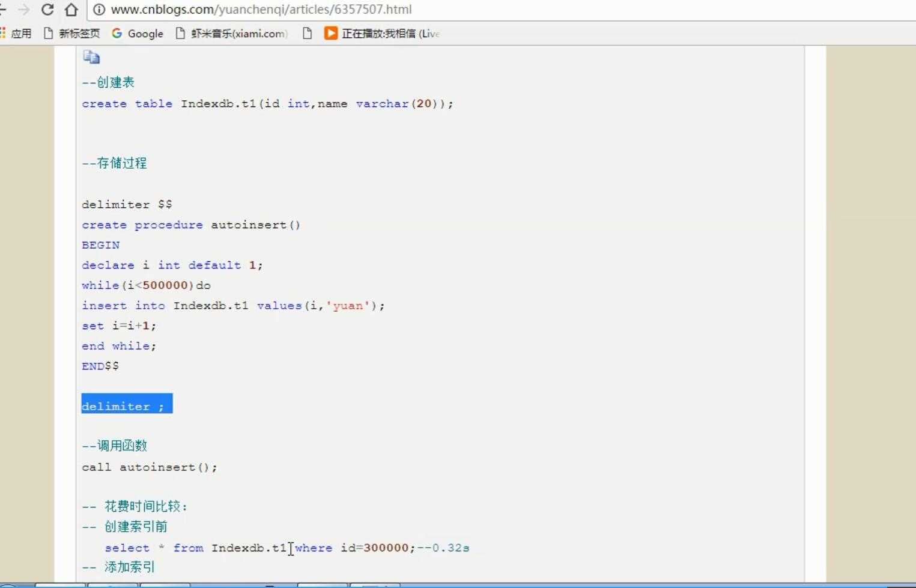Open the 虾米音乐(xiami.com) bookmark
This screenshot has width=916, height=588.
pos(232,34)
